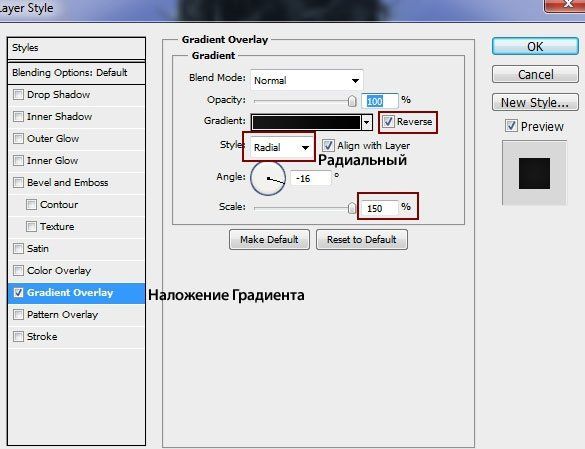The image size is (585, 449).
Task: Select the Pattern Overlay label
Action: click(62, 315)
